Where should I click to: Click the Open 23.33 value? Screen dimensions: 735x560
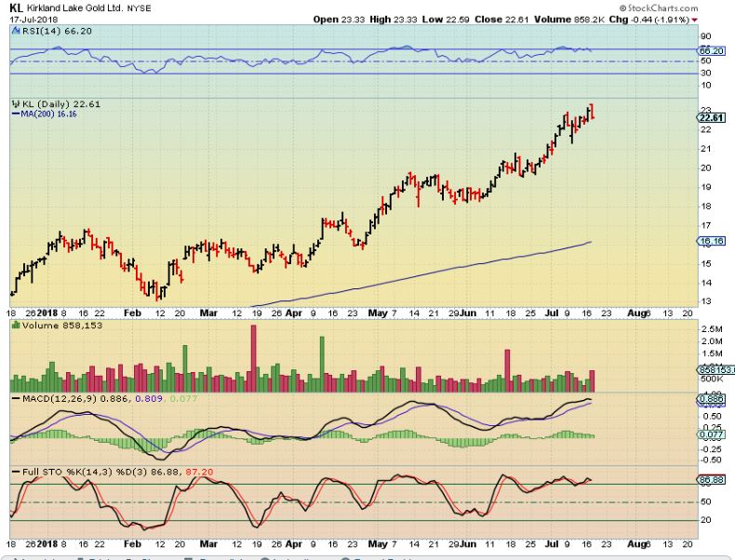339,20
